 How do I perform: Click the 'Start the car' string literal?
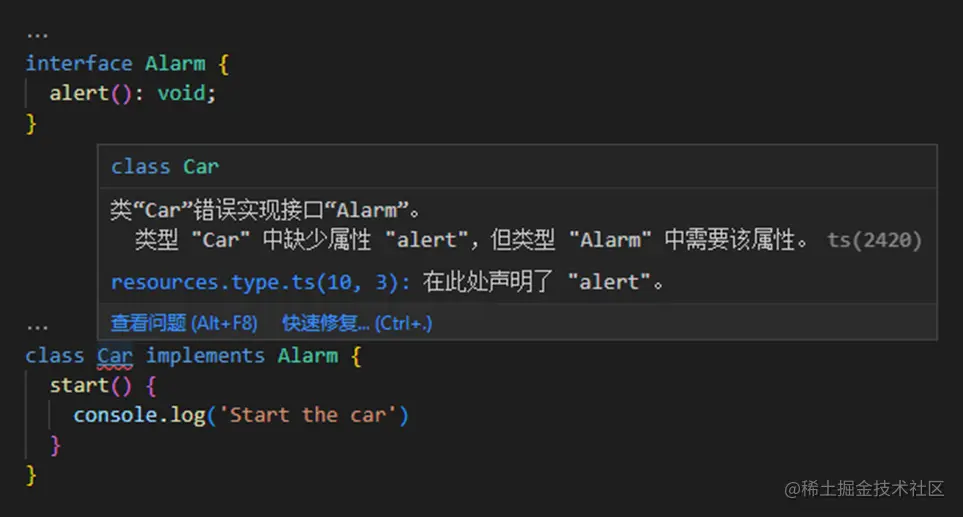pyautogui.click(x=307, y=414)
